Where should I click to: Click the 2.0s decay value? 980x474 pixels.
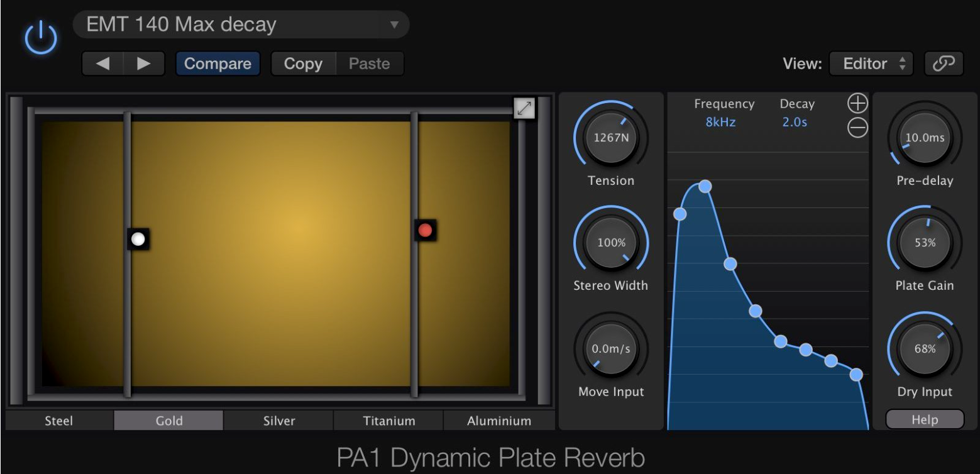tap(795, 123)
